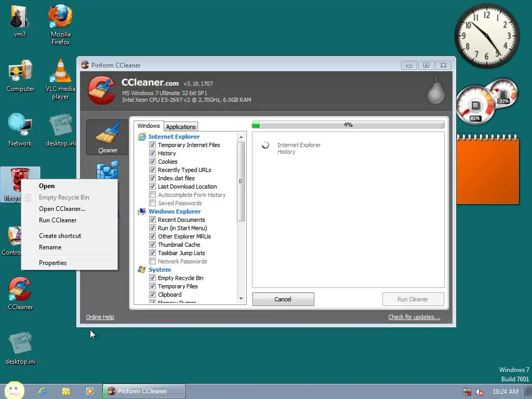Screen dimensions: 532x399
Task: Open the media player taskbar icon
Action: click(89, 391)
